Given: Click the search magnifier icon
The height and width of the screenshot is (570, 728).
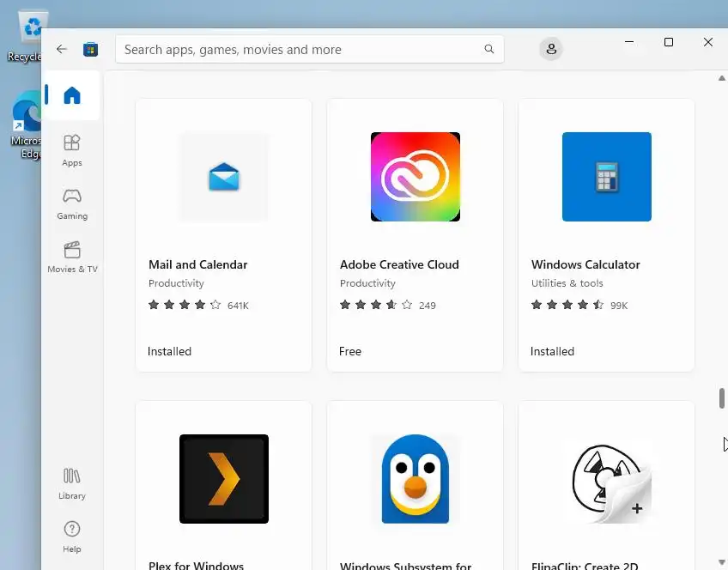Looking at the screenshot, I should point(488,49).
